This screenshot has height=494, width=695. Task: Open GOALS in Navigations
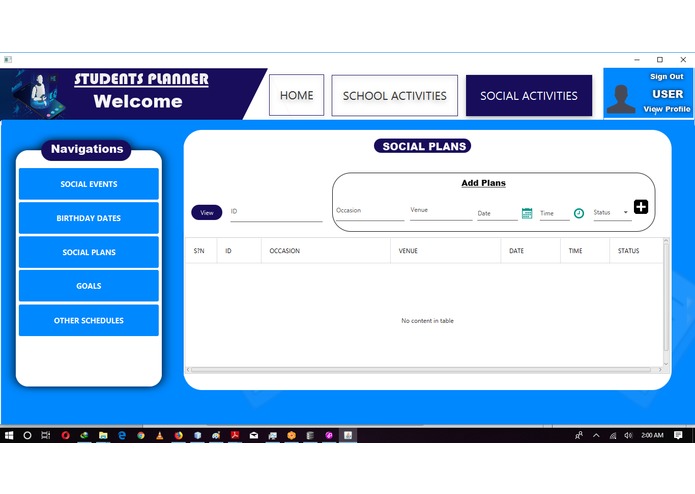89,286
